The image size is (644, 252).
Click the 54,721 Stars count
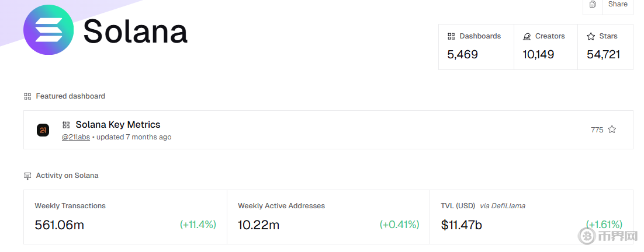(603, 55)
